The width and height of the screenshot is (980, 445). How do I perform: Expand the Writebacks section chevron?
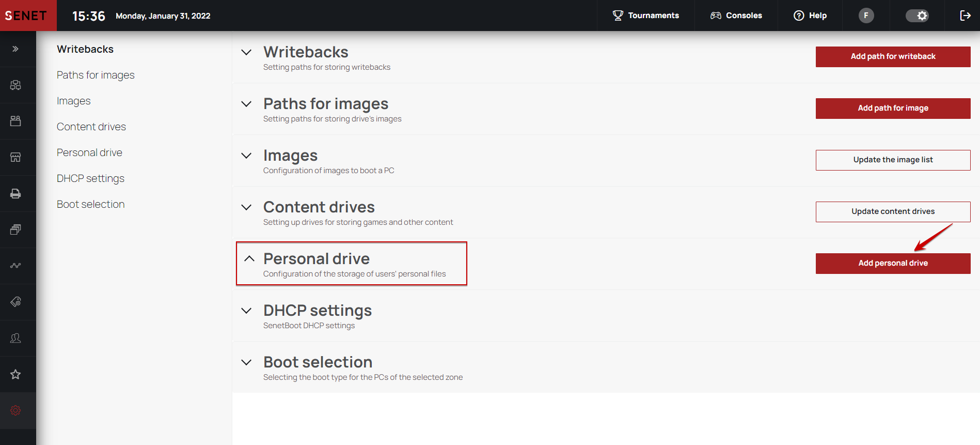pos(247,52)
